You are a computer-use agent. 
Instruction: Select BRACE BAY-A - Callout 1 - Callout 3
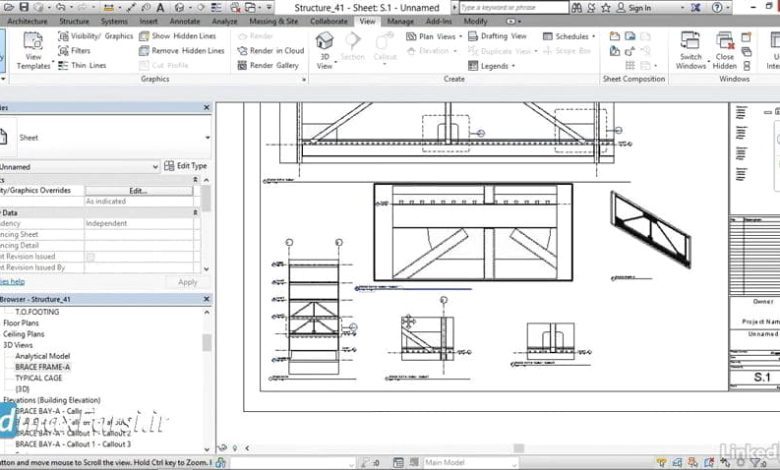pyautogui.click(x=73, y=444)
